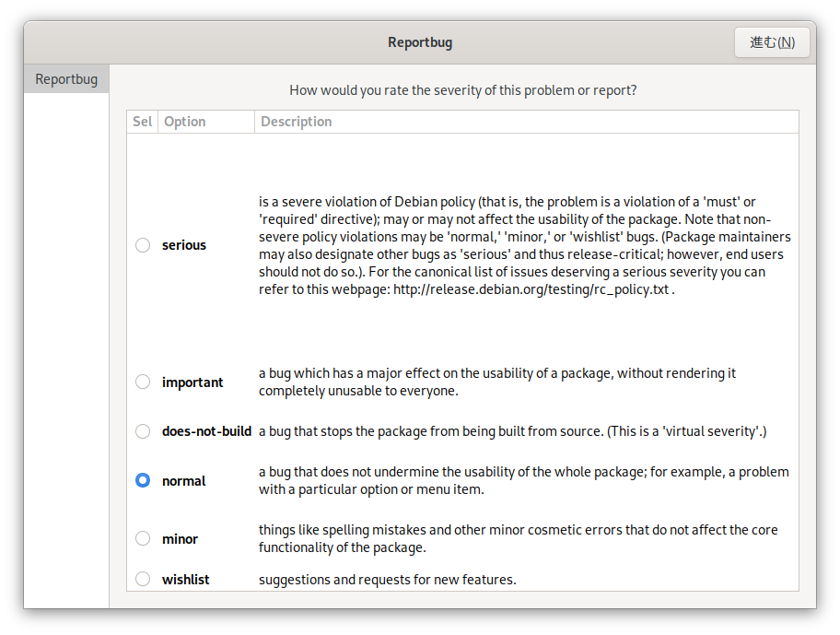Screen dimensions: 840x635
Task: Choose the 'important' severity radio button
Action: point(143,382)
